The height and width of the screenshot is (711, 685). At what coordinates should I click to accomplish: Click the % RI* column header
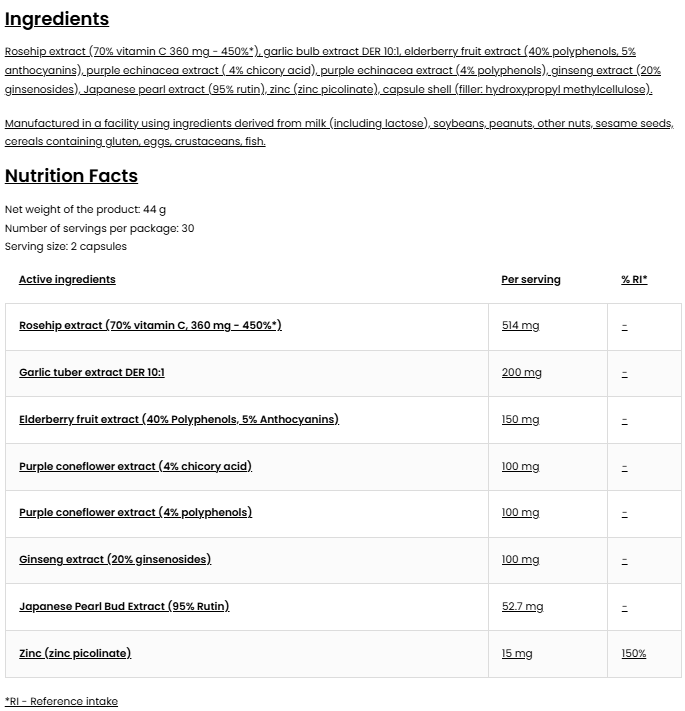tap(634, 280)
